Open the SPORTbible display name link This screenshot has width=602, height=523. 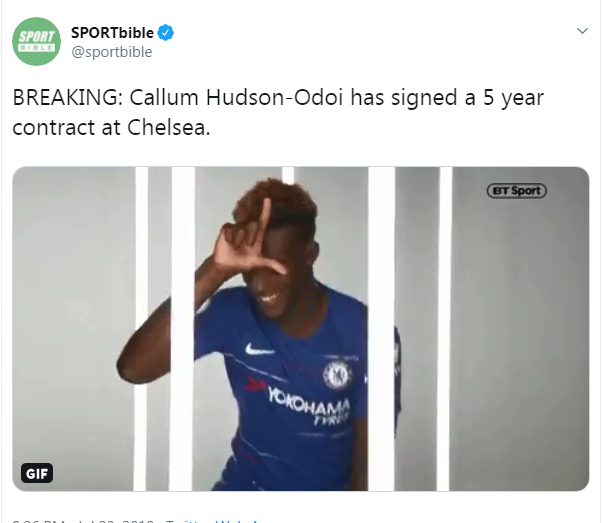(x=112, y=33)
